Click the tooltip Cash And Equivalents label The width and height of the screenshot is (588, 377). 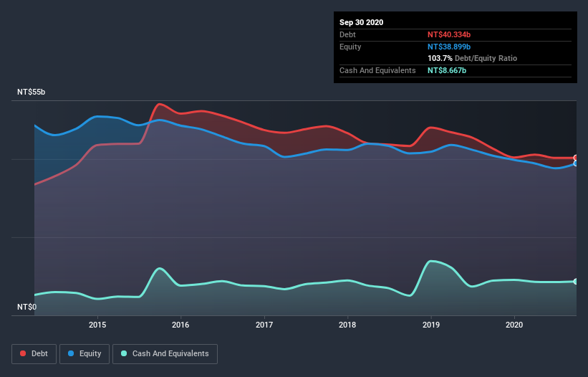(377, 70)
